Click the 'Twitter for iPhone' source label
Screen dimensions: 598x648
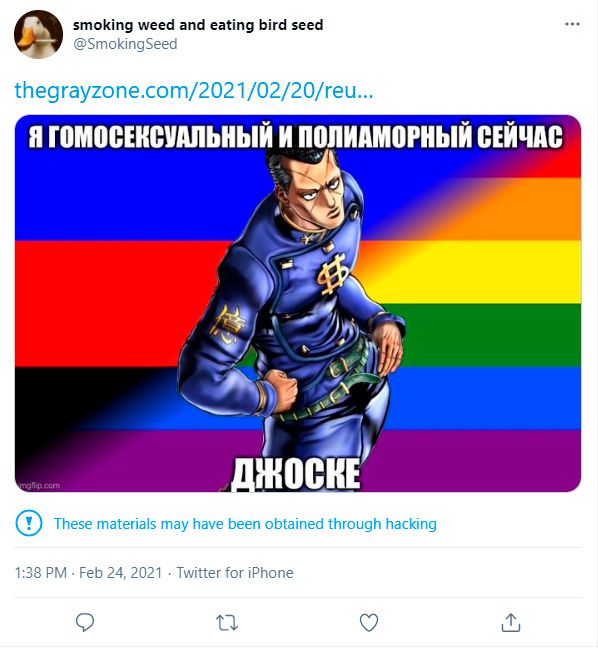point(235,573)
